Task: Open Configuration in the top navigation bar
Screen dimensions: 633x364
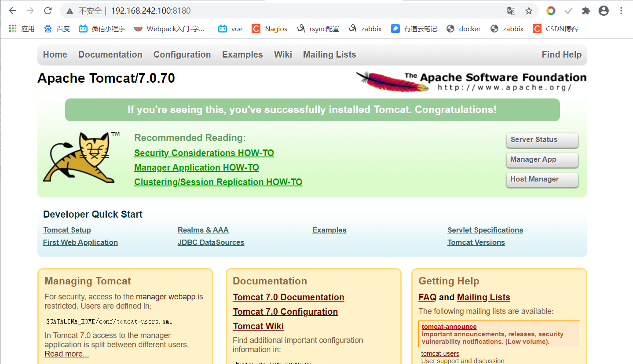Action: 182,55
